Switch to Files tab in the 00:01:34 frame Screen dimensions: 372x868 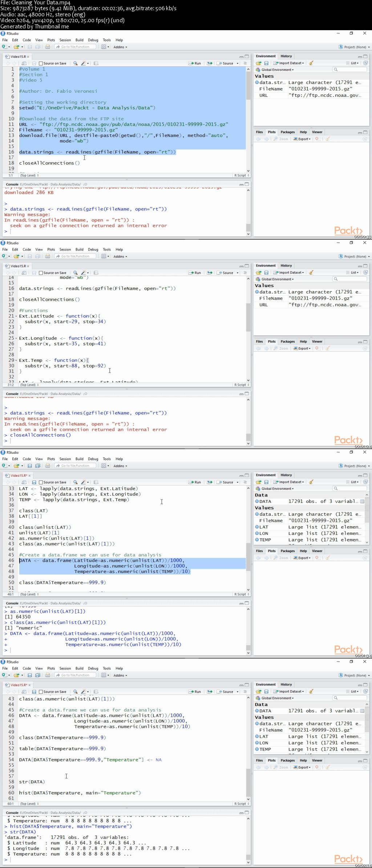point(259,551)
